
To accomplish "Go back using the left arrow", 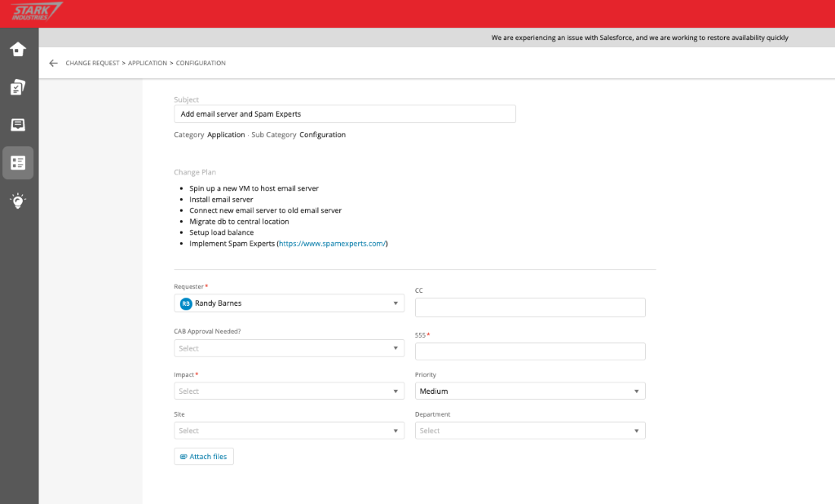I will [53, 63].
